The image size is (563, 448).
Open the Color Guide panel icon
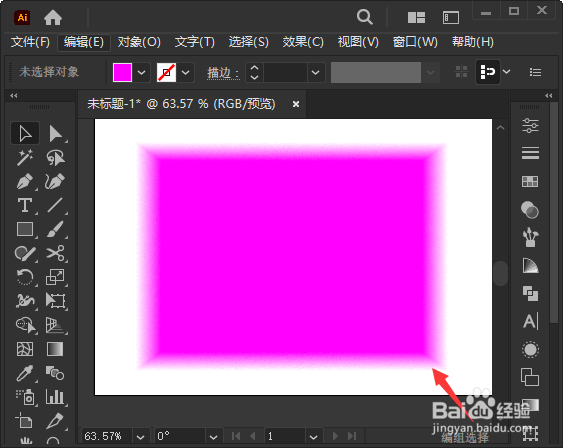[530, 266]
